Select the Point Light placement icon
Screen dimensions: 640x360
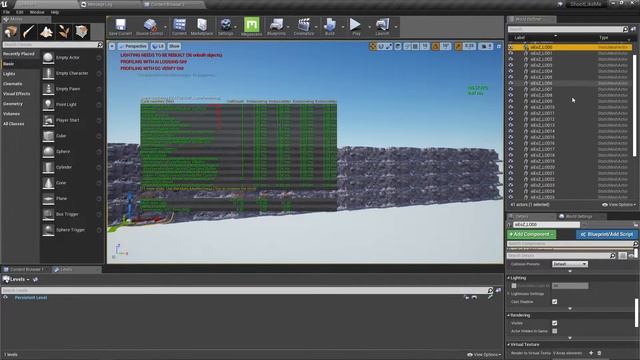tap(48, 104)
